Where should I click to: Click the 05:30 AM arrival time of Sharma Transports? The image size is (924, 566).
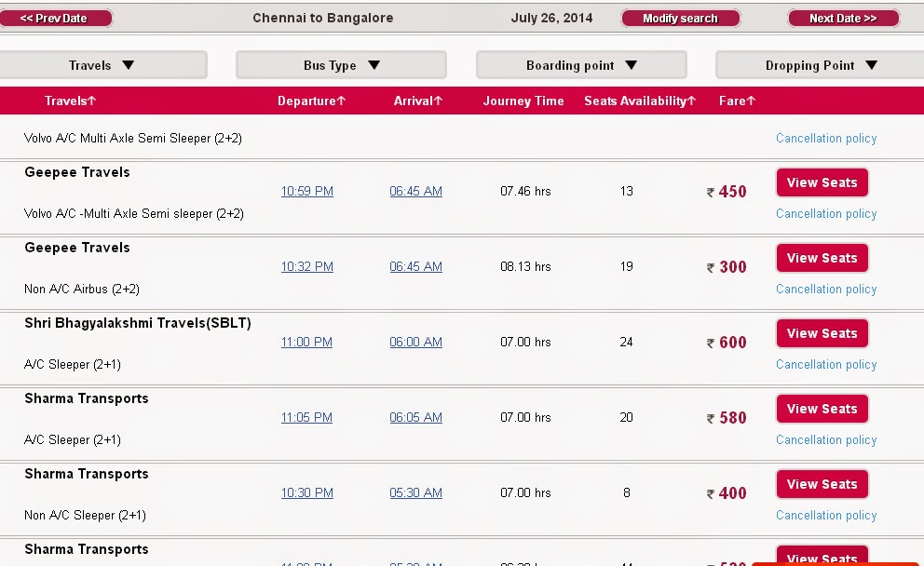[415, 492]
